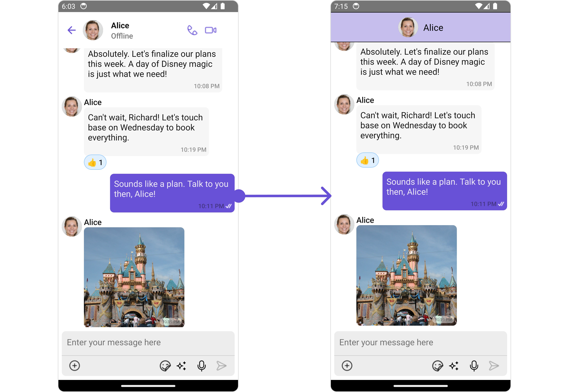
Task: Tap the microphone icon in left phone
Action: pos(202,366)
